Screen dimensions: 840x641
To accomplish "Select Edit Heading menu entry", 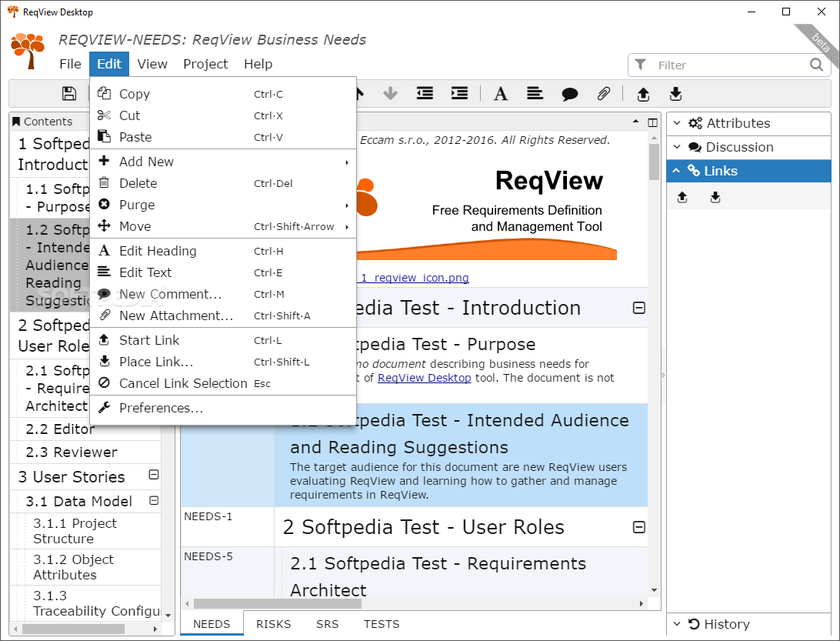I will point(223,251).
